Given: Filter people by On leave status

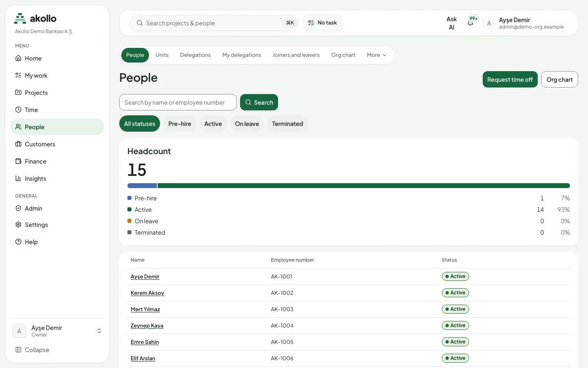Looking at the screenshot, I should [x=247, y=124].
